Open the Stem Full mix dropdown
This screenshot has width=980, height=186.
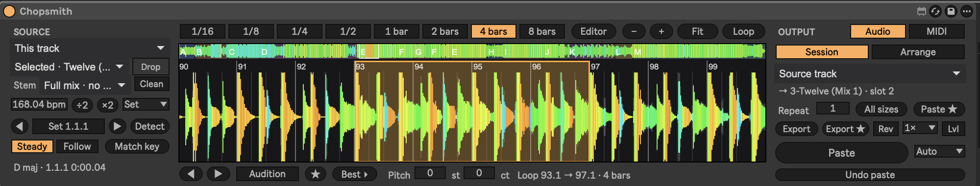coord(84,86)
